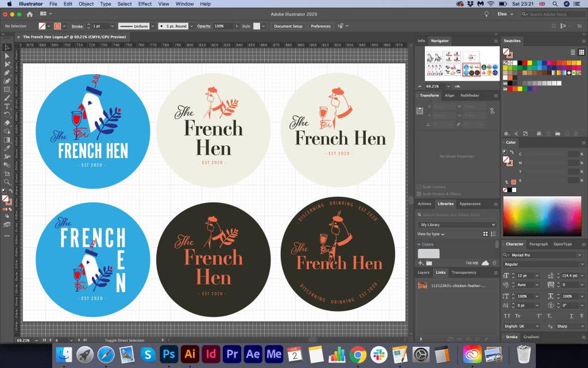Image resolution: width=588 pixels, height=368 pixels.
Task: Select the Type tool in toolbar
Action: pyautogui.click(x=7, y=106)
